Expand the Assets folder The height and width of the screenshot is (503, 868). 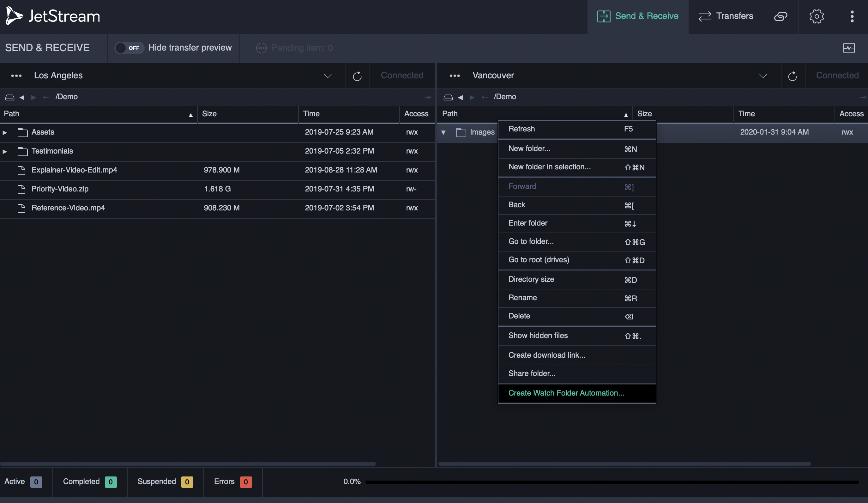[5, 132]
